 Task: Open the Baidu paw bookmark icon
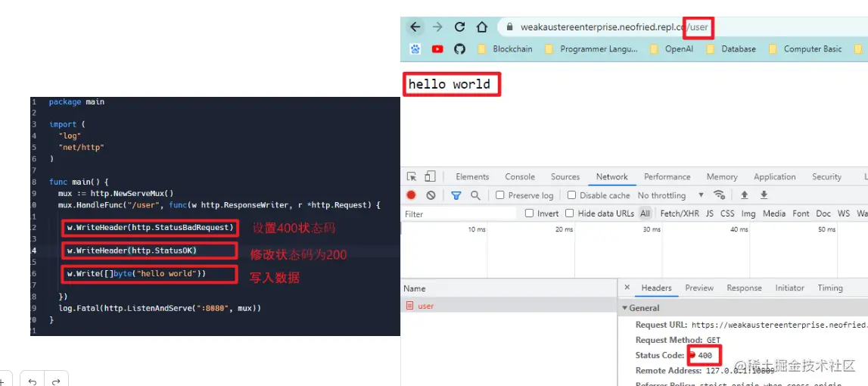coord(415,48)
